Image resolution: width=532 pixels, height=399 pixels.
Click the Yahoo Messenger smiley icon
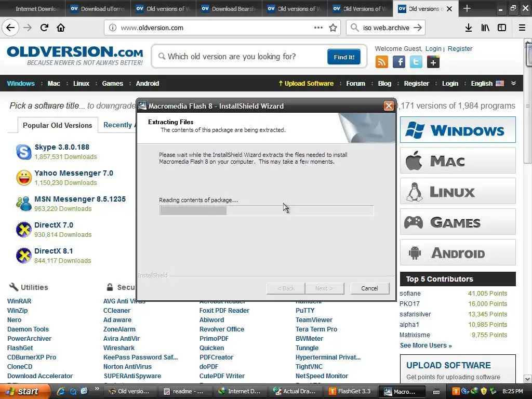[24, 178]
